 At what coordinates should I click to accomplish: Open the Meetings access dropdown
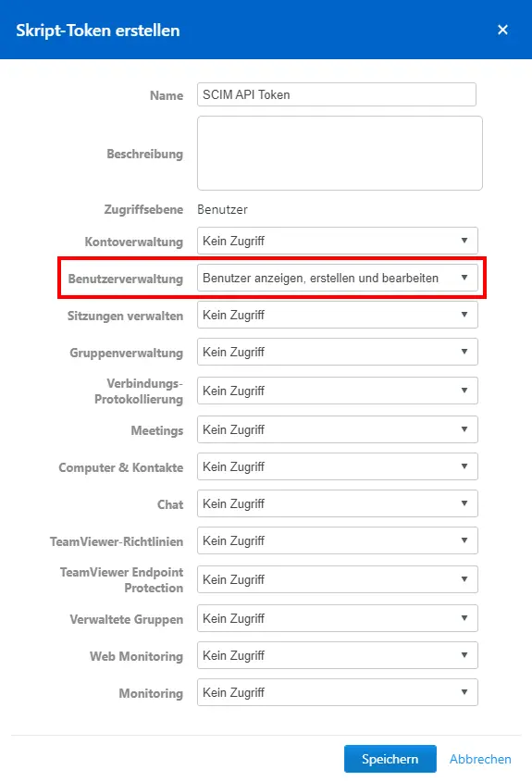pos(338,429)
